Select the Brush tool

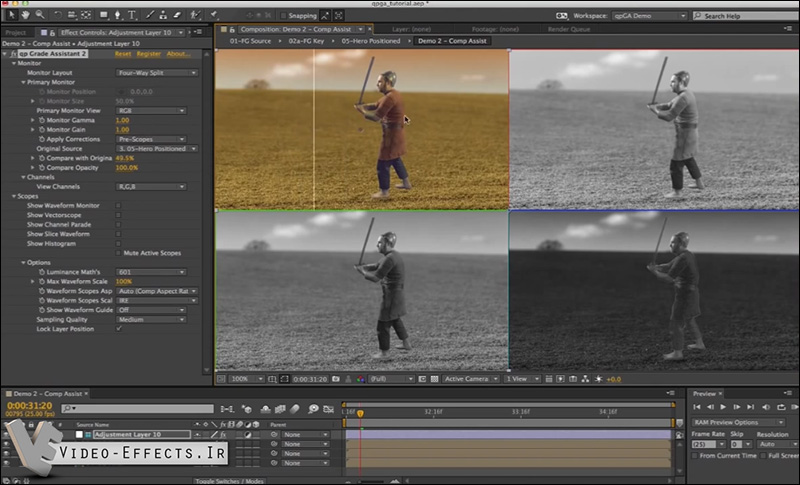click(x=150, y=15)
